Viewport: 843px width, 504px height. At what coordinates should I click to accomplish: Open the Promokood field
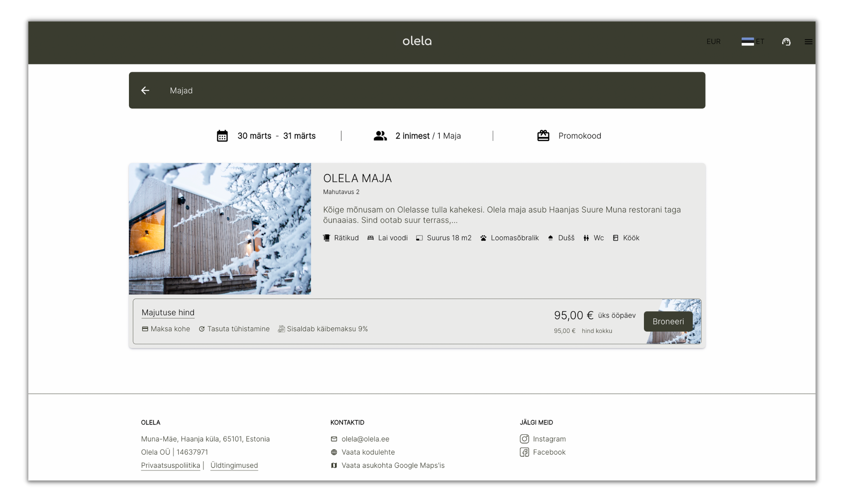click(x=580, y=136)
